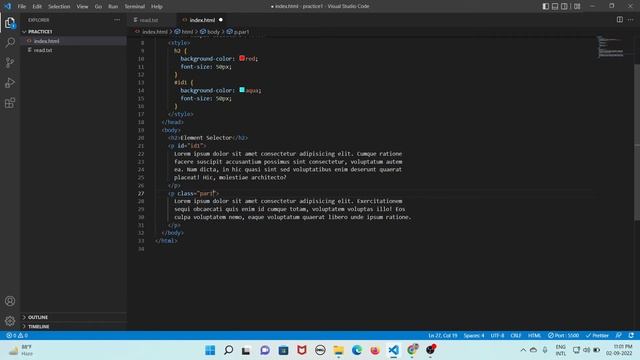Viewport: 640px width, 360px height.
Task: Open the Chat app on the taskbar
Action: tap(265, 350)
